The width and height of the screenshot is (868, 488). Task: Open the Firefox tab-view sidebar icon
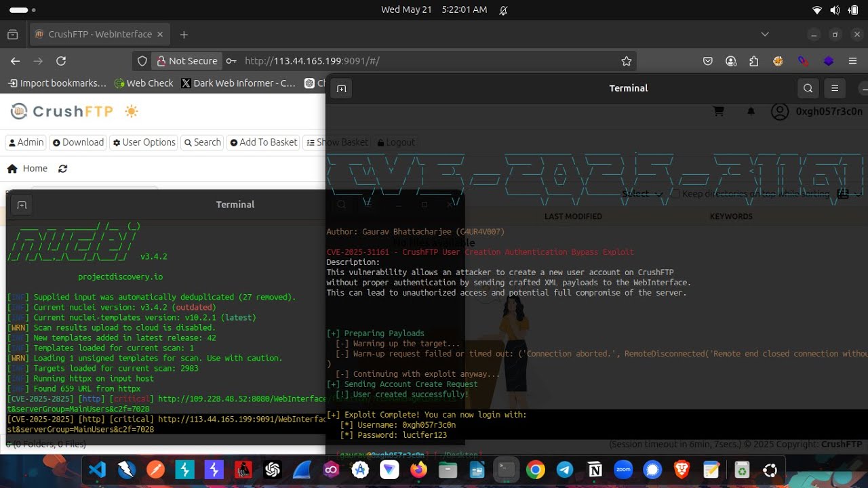click(13, 34)
